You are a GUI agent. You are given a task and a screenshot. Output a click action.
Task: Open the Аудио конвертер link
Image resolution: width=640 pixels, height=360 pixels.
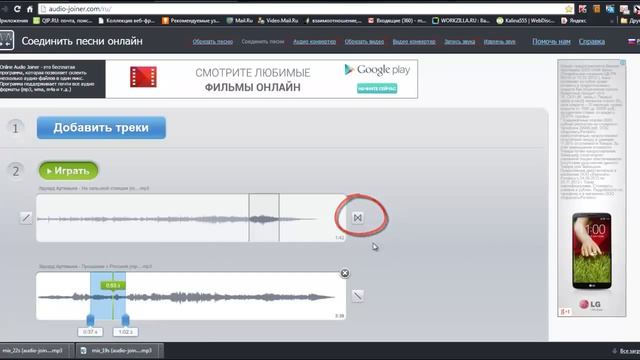(314, 42)
